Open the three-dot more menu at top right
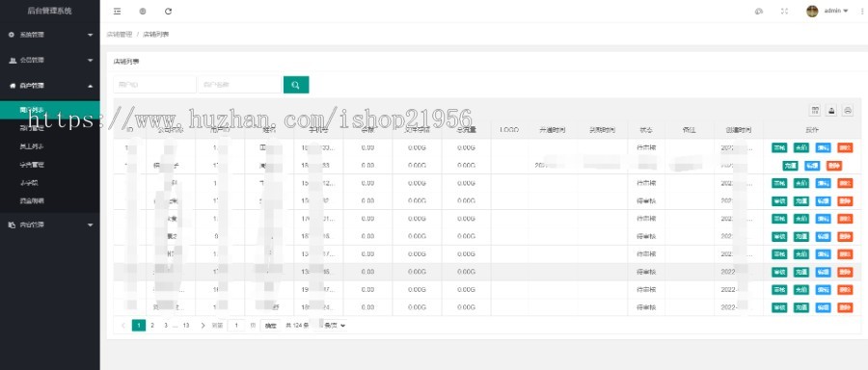This screenshot has height=370, width=868. [863, 11]
